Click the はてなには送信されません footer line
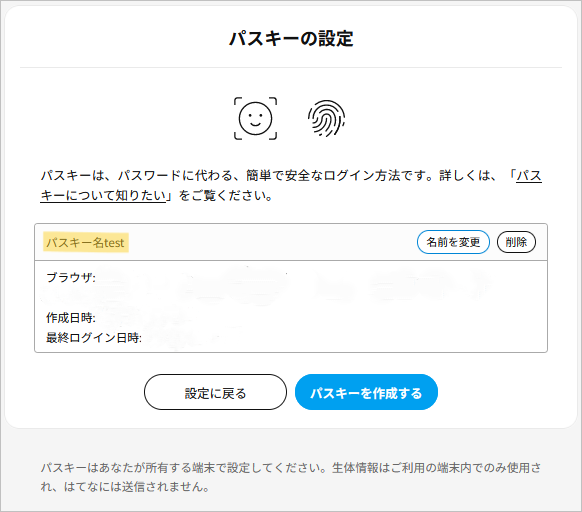582x512 pixels. 136,486
